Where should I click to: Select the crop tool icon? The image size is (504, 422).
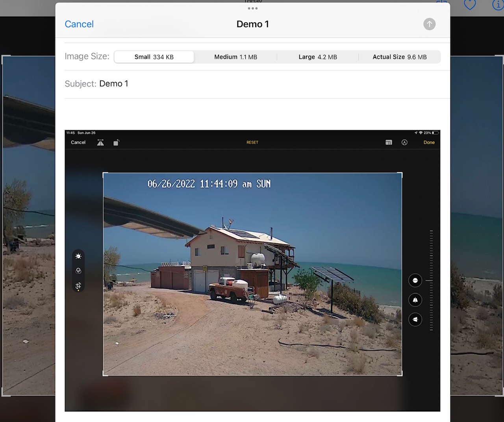(x=78, y=286)
